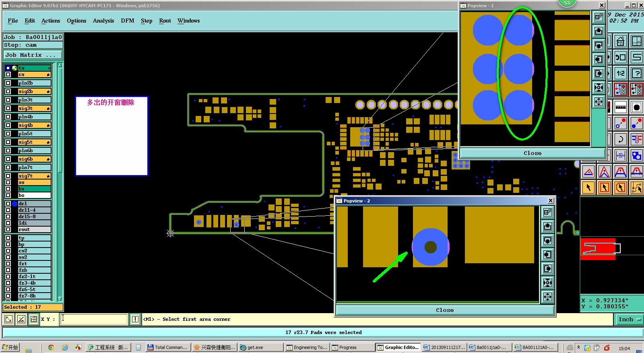The height and width of the screenshot is (353, 644).
Task: Open the Analysis menu
Action: (103, 21)
